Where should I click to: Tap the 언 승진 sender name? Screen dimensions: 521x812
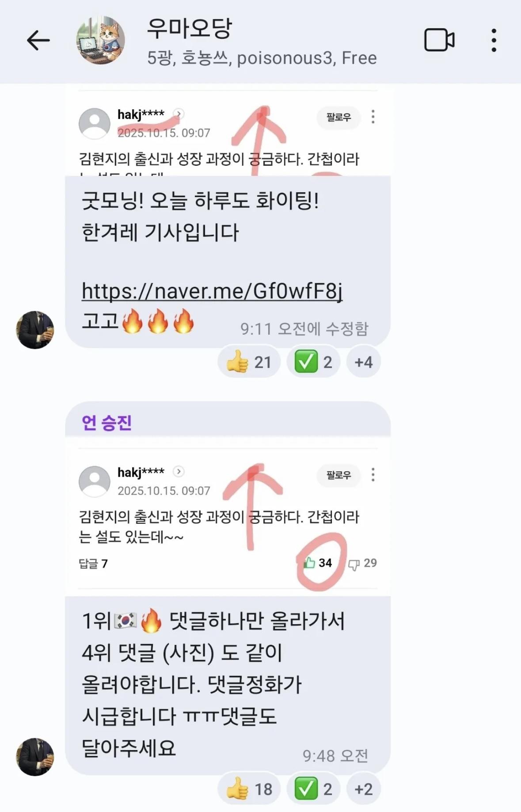coord(106,423)
